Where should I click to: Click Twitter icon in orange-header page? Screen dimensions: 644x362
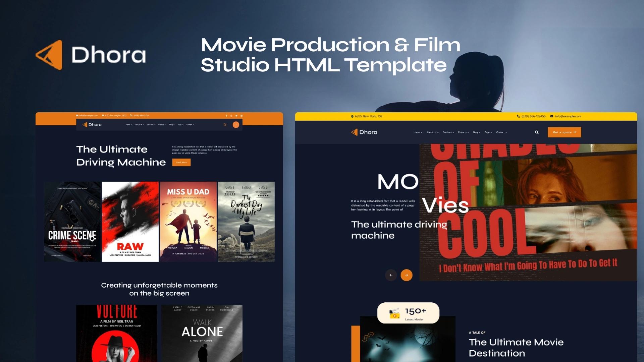[236, 116]
